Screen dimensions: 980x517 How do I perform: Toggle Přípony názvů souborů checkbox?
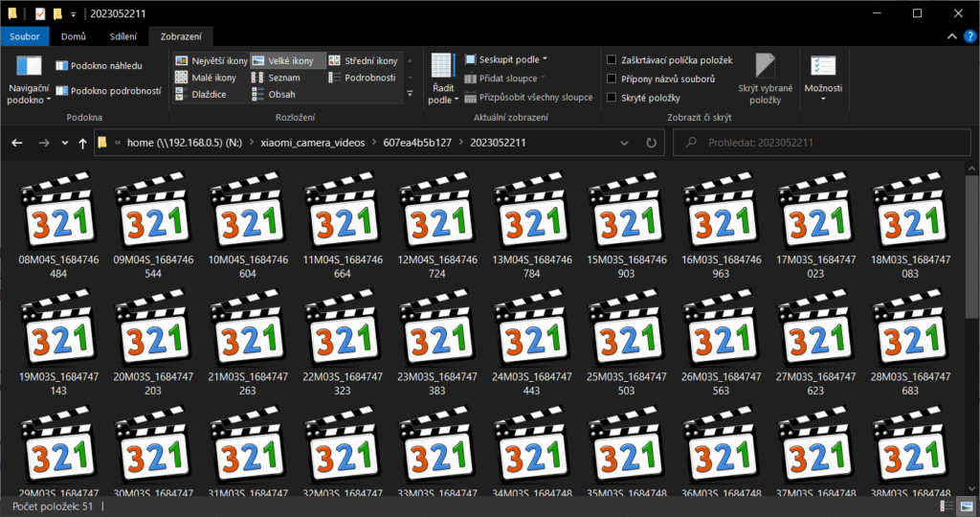[612, 79]
